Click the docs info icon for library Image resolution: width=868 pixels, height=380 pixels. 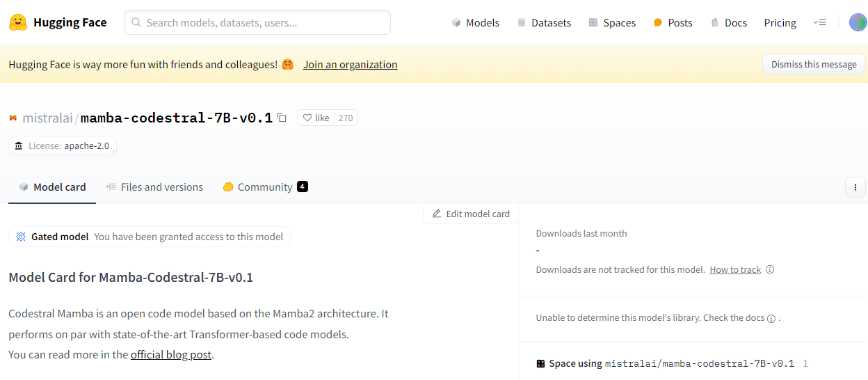point(771,318)
